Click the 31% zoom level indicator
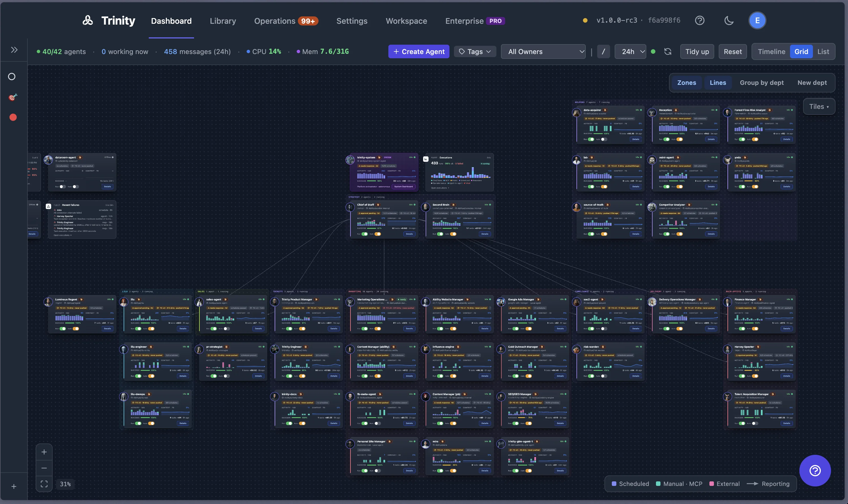Viewport: 848px width, 504px height. (x=65, y=484)
